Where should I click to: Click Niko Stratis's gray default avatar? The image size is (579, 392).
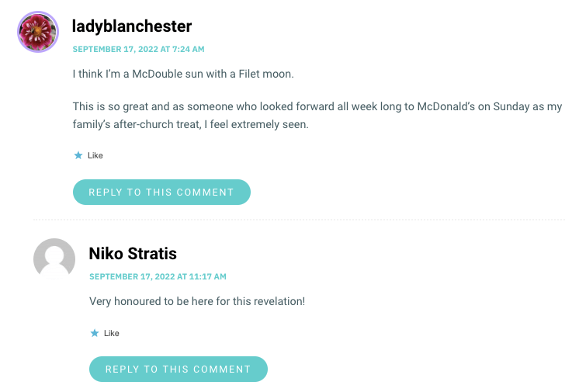click(x=54, y=258)
